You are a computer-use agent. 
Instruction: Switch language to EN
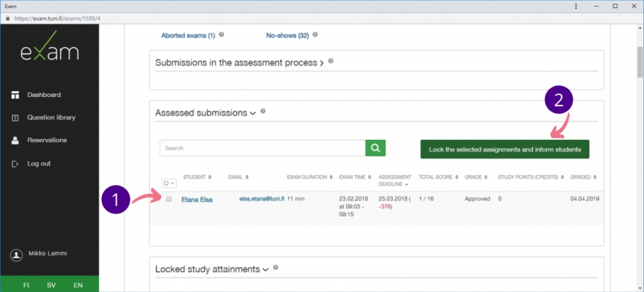(x=78, y=285)
